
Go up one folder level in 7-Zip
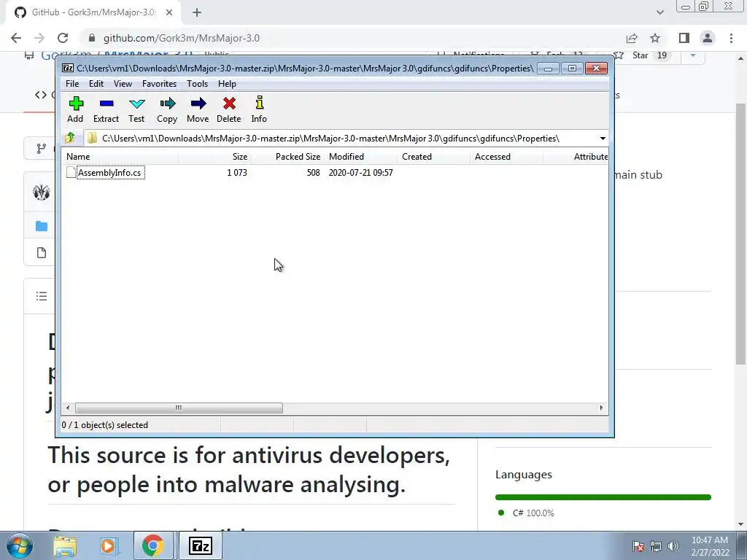[x=70, y=138]
